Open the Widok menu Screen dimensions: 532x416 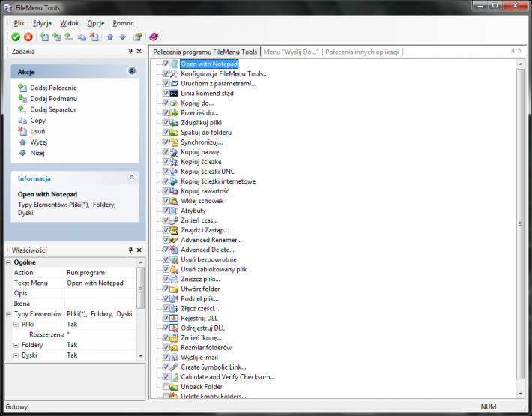tap(70, 23)
